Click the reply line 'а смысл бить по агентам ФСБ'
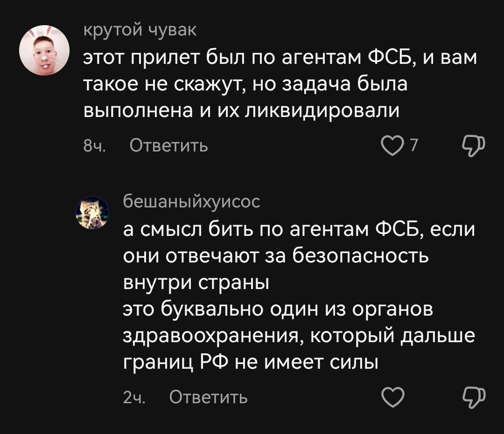The width and height of the screenshot is (504, 434). click(299, 230)
